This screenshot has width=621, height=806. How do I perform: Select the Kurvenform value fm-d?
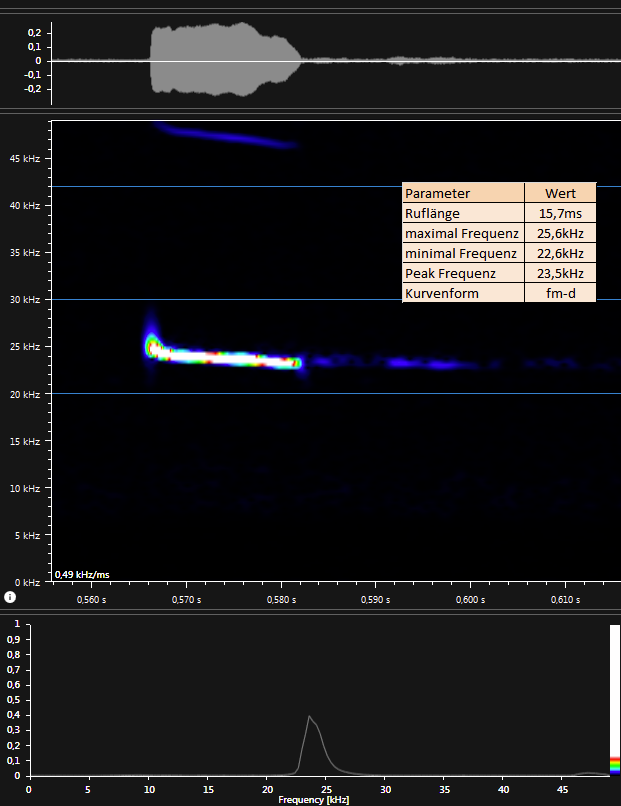(x=560, y=293)
